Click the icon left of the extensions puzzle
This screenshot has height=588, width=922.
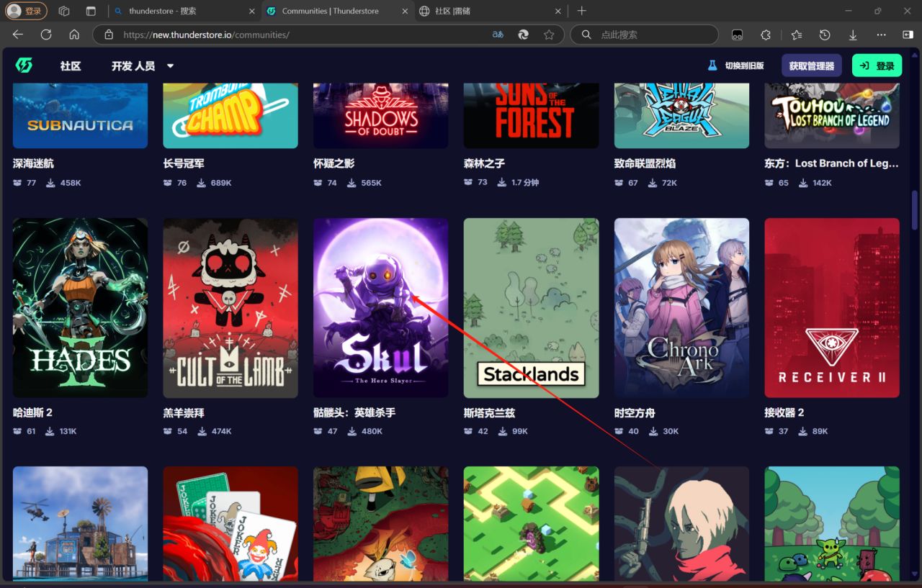[x=737, y=35]
